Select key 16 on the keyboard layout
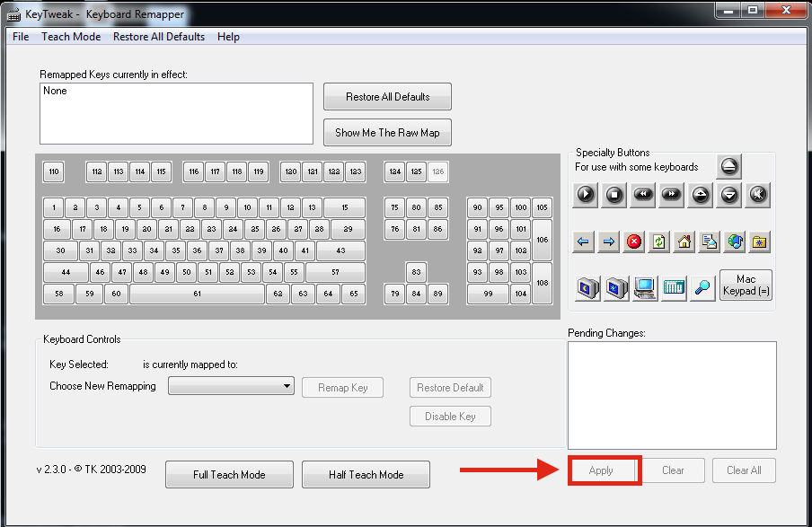Viewport: 812px width, 527px height. pos(57,229)
